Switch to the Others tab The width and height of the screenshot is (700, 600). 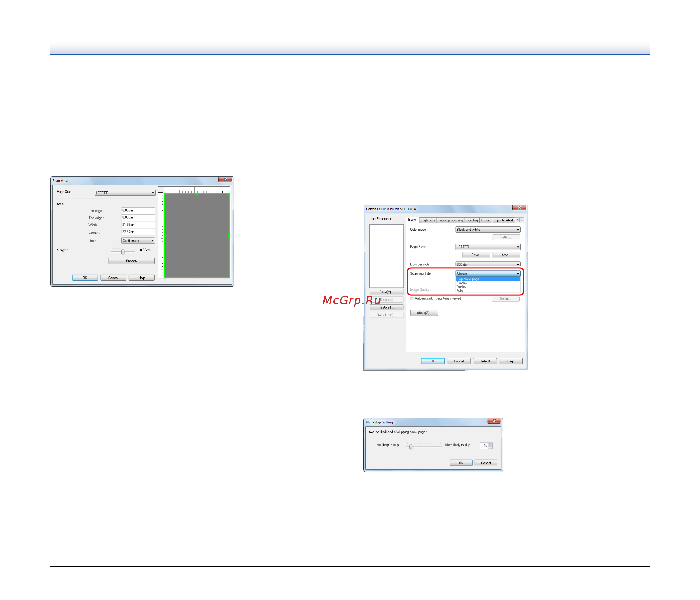tap(486, 220)
